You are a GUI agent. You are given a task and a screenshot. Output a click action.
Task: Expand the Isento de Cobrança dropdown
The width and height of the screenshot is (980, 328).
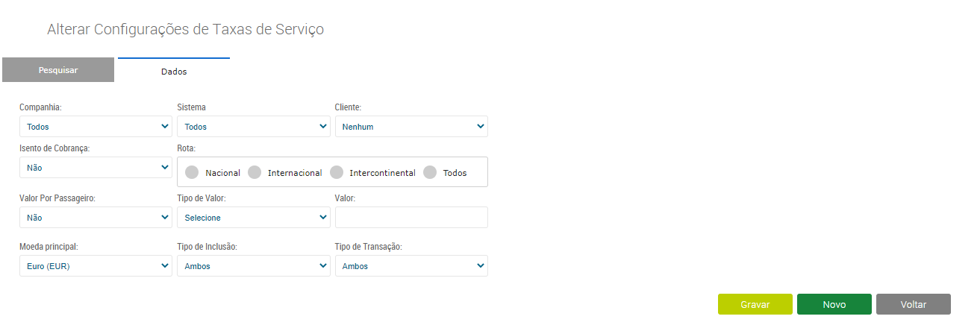coord(96,168)
